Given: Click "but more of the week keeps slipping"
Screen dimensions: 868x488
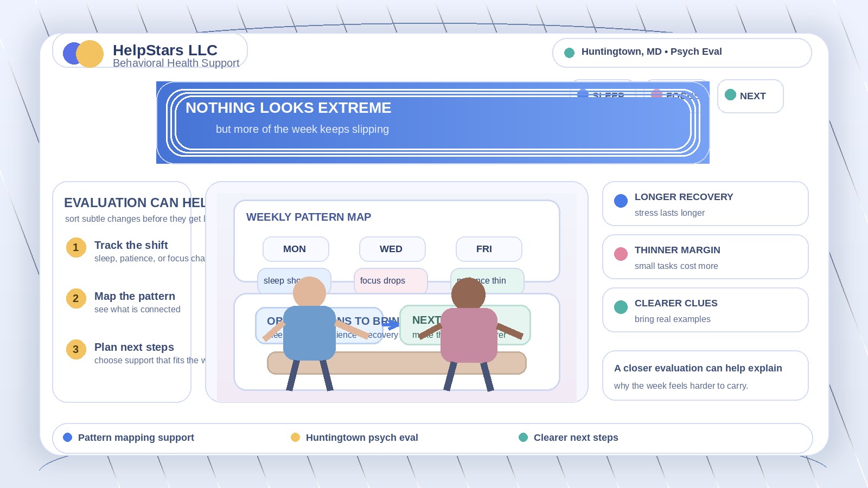Looking at the screenshot, I should click(x=302, y=129).
